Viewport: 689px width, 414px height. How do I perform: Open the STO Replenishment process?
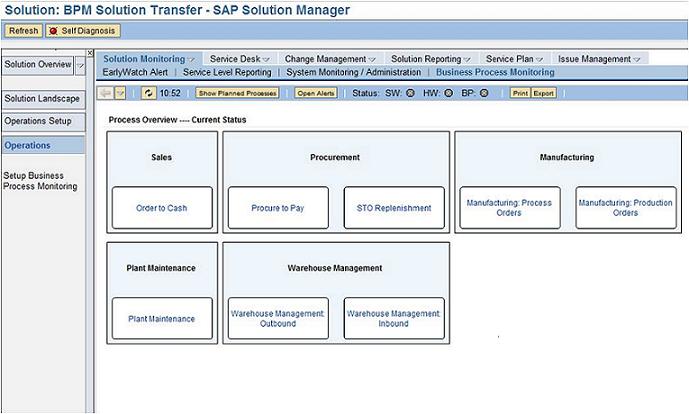pos(394,208)
